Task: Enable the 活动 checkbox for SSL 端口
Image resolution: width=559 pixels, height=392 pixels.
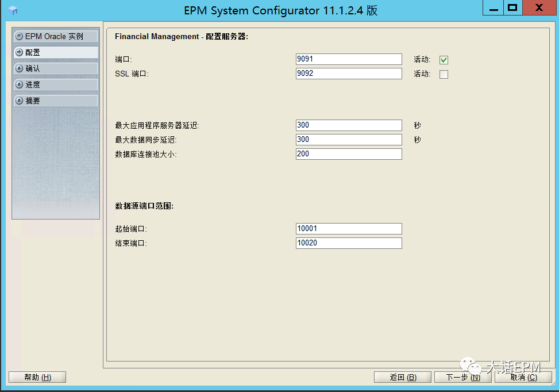Action: [444, 74]
